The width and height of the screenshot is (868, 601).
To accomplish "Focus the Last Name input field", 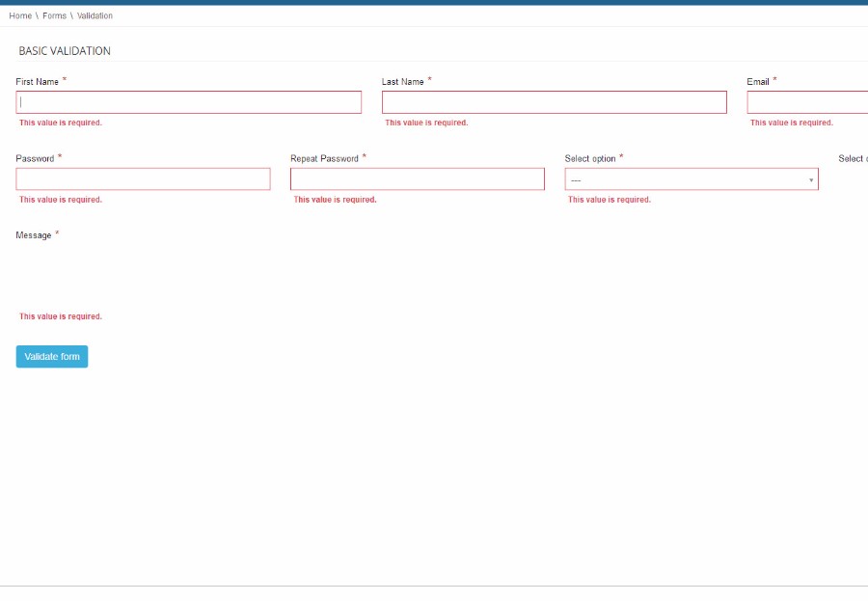I will 555,102.
